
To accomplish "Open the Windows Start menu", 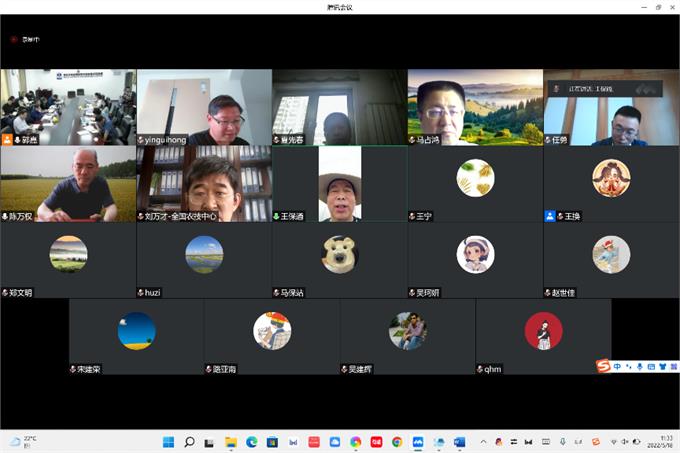I will (168, 441).
